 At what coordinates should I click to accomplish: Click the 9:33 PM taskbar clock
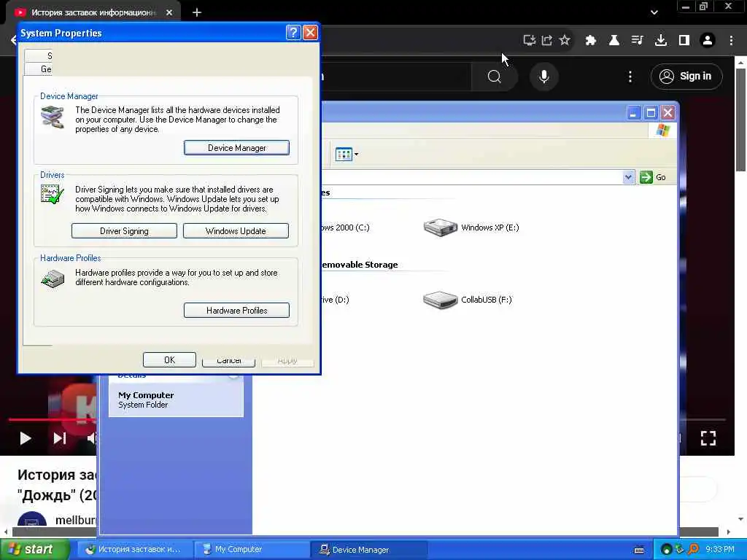[x=720, y=550]
